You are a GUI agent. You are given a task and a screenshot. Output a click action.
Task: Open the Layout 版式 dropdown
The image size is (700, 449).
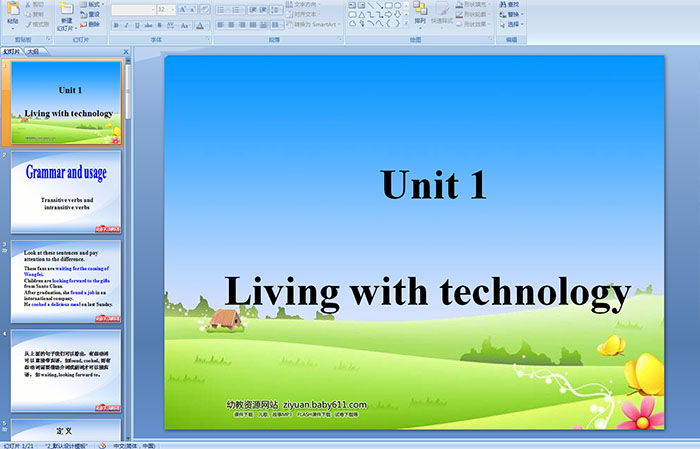92,4
